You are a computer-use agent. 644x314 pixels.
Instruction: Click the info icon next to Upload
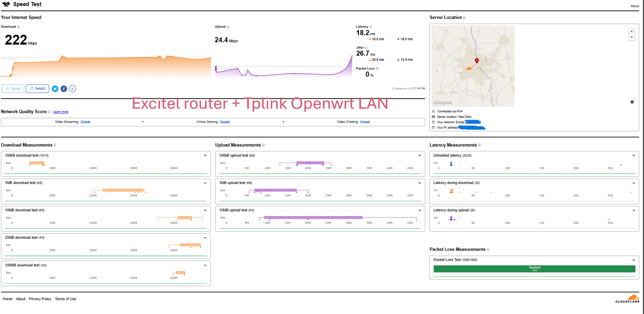pos(228,27)
